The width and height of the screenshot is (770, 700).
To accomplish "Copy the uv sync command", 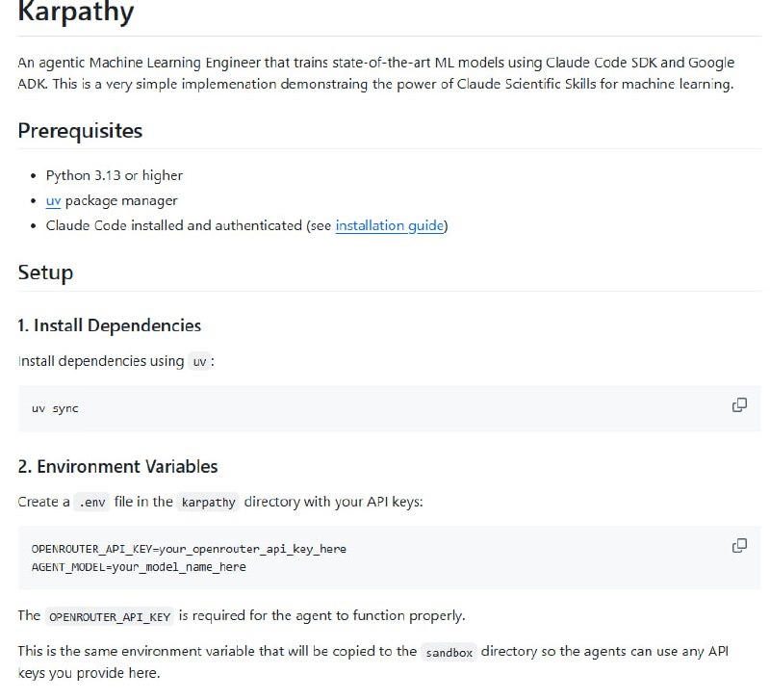I will tap(739, 405).
